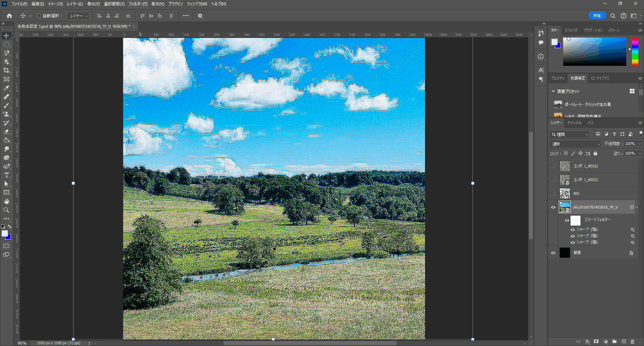Enable the auto-select checkbox in options bar

[39, 16]
